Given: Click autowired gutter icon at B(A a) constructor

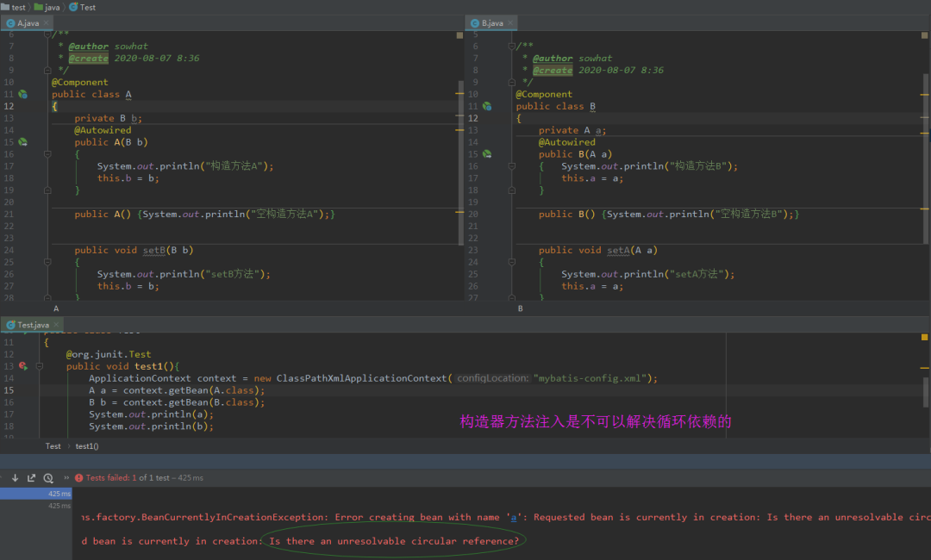Looking at the screenshot, I should pyautogui.click(x=487, y=154).
